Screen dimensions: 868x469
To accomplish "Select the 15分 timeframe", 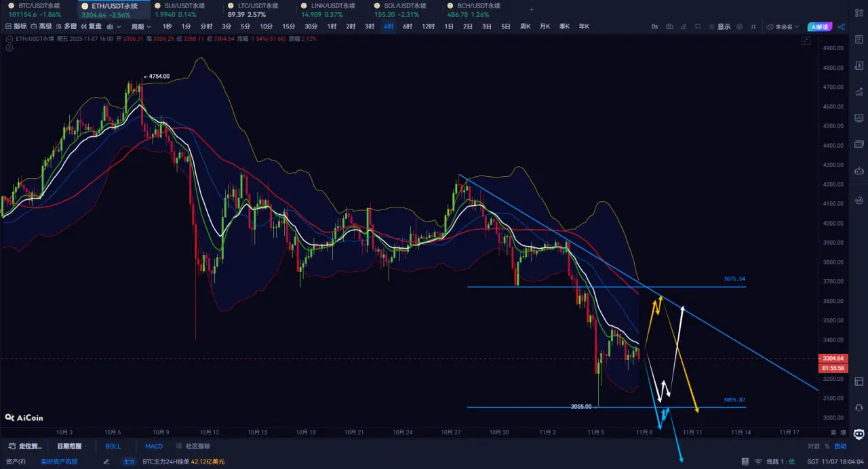I will coord(288,26).
